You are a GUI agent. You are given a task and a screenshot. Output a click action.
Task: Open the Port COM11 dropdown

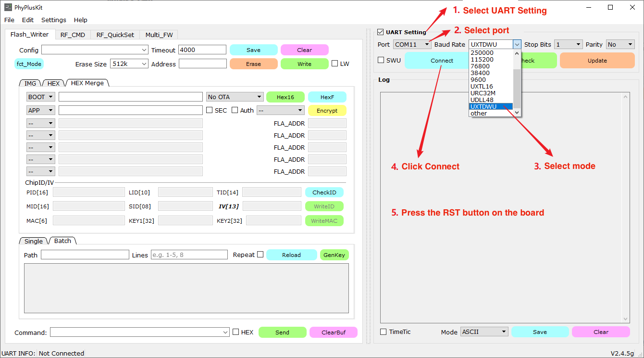(x=412, y=44)
